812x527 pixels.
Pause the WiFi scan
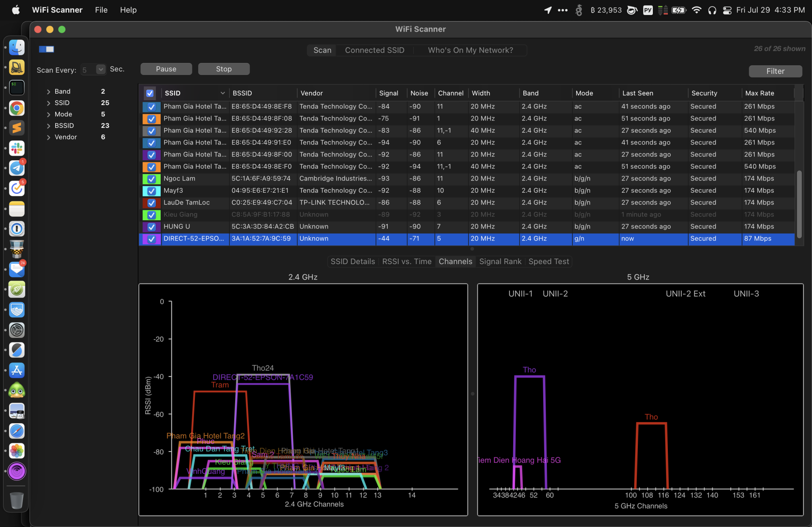pos(166,69)
